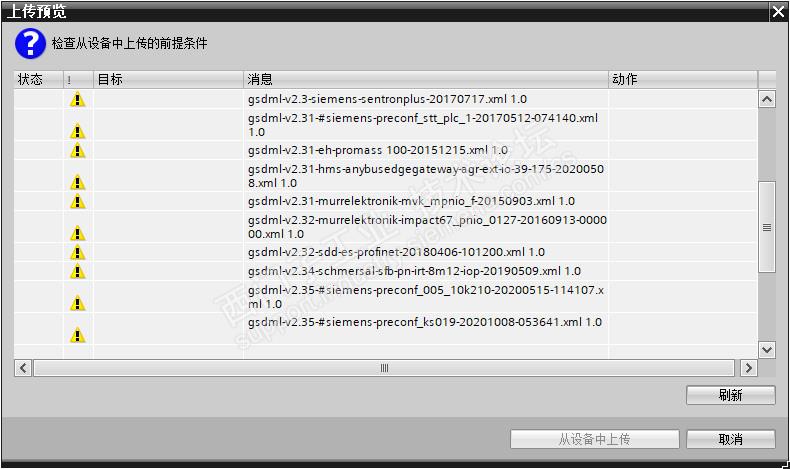Click the 从设备中上传 upload button

pos(595,439)
